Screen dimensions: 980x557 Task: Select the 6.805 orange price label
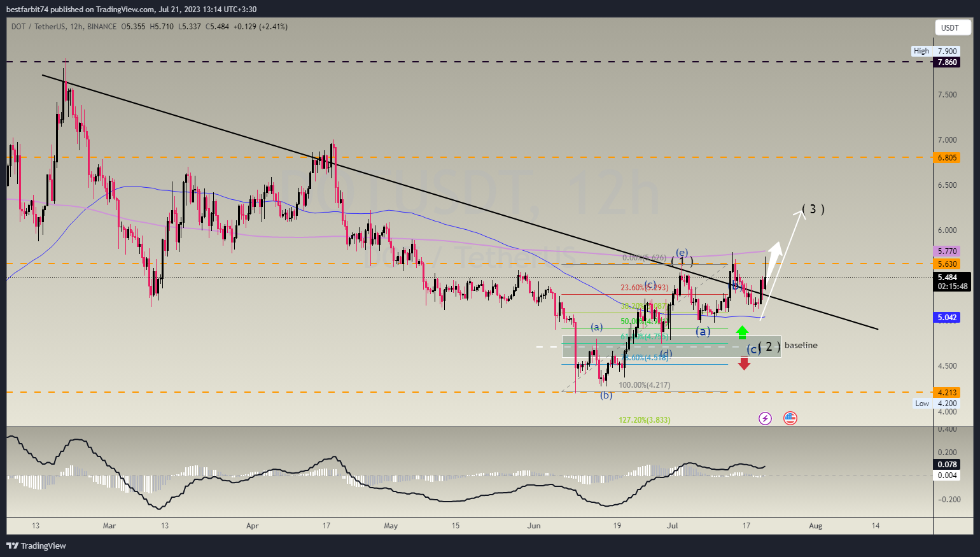coord(947,157)
